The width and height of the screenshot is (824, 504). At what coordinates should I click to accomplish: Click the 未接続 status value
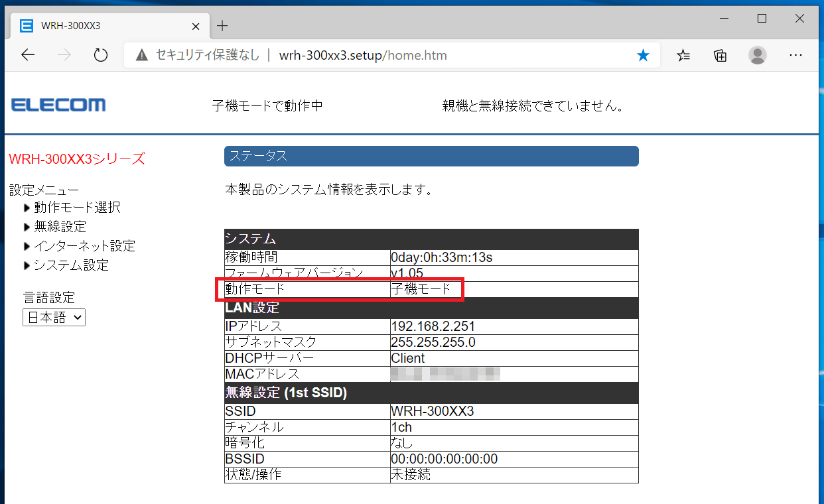click(411, 475)
